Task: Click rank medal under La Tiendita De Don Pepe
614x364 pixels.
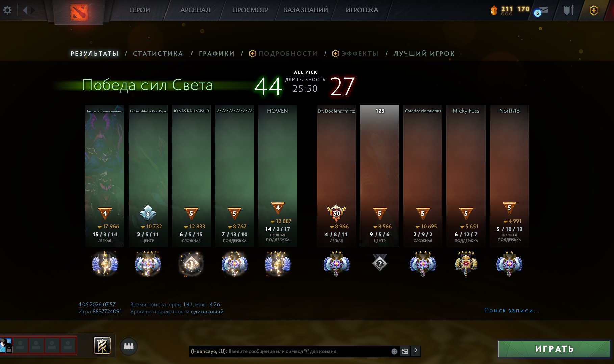Action: 148,264
